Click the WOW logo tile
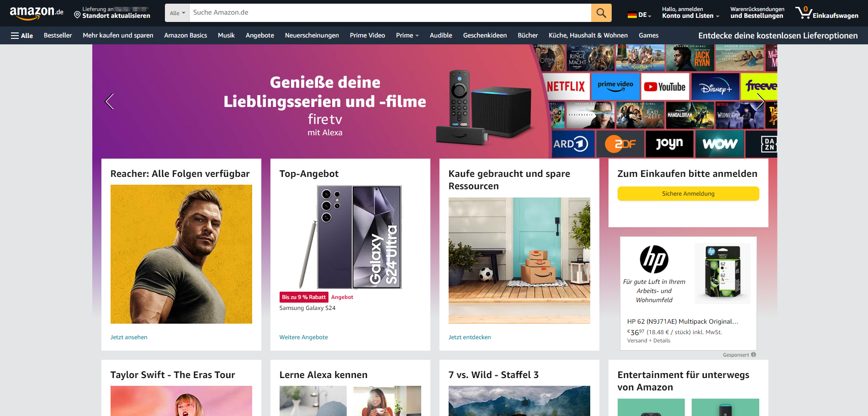Viewport: 868px width, 416px height. click(x=720, y=144)
